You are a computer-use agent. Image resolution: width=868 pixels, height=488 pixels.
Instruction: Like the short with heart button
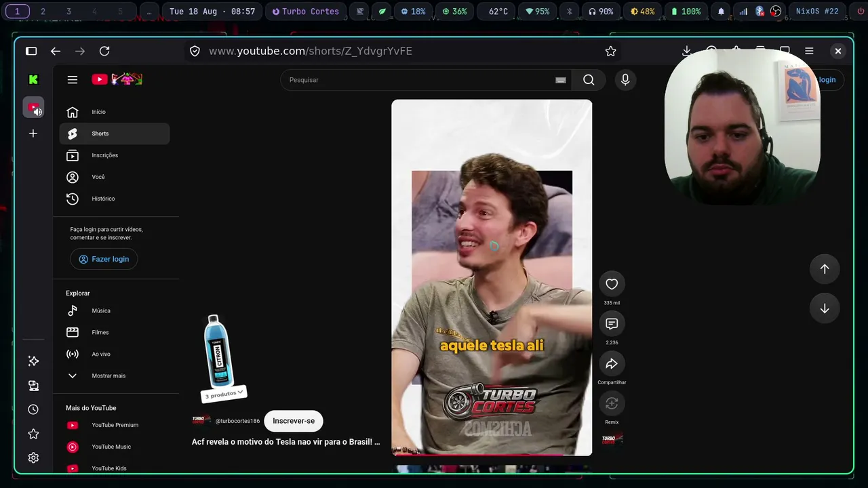tap(612, 284)
